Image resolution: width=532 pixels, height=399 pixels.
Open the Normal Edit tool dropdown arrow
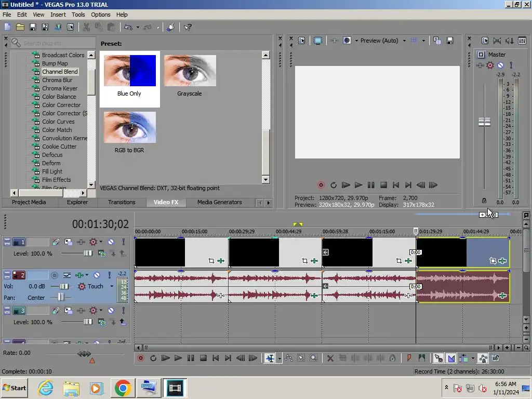pos(279,358)
